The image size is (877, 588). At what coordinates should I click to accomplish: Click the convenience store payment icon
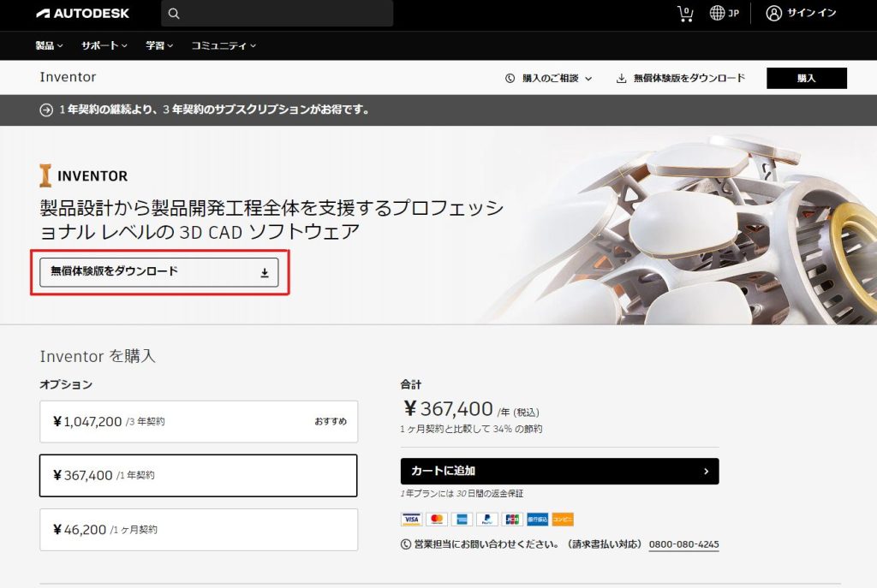point(563,520)
